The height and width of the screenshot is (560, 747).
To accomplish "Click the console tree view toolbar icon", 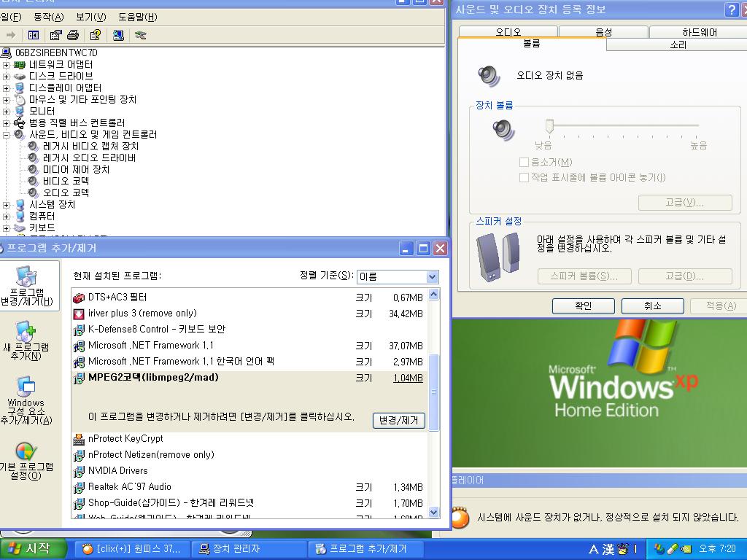I will tap(34, 35).
